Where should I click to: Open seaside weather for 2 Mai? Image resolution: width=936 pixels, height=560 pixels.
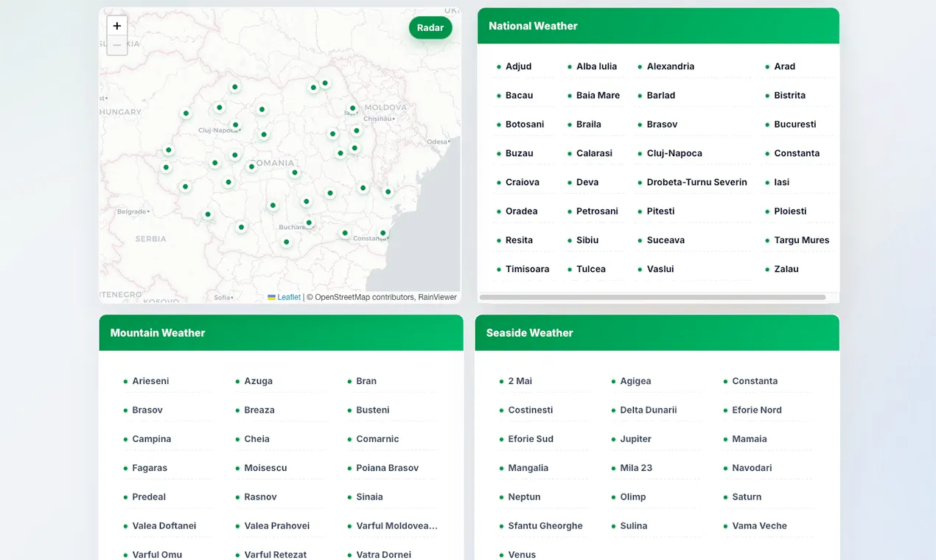[520, 381]
